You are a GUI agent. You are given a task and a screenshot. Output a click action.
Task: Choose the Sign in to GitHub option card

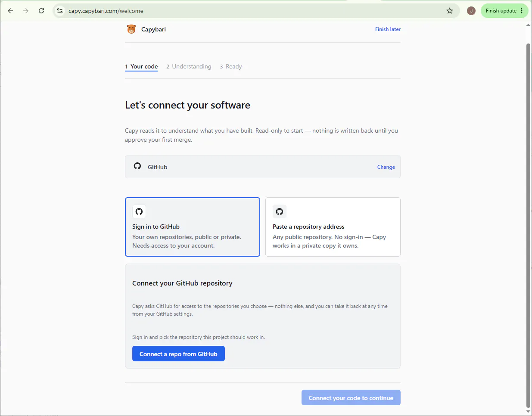pyautogui.click(x=193, y=227)
